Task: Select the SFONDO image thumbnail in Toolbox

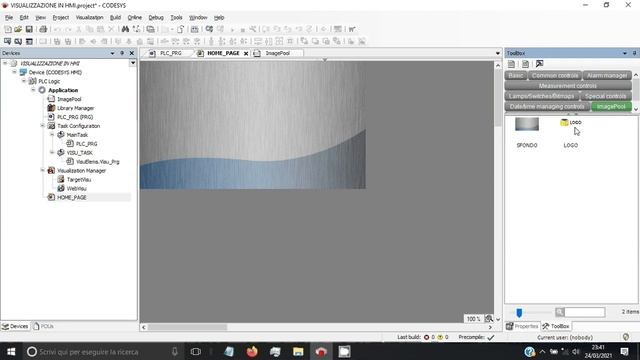Action: coord(527,124)
